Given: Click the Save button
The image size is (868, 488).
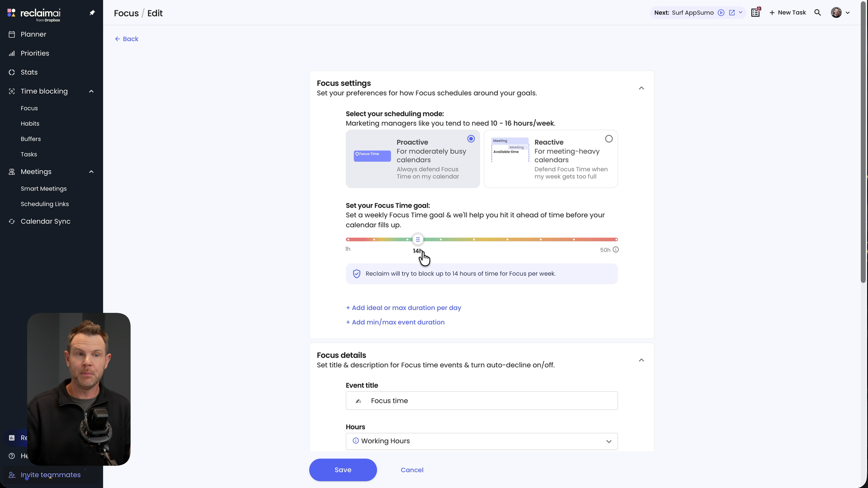Looking at the screenshot, I should [342, 470].
